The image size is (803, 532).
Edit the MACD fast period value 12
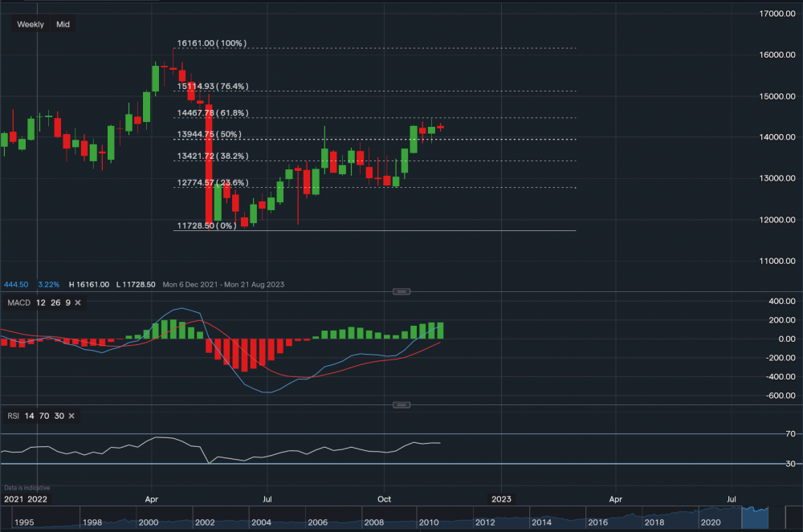click(39, 303)
